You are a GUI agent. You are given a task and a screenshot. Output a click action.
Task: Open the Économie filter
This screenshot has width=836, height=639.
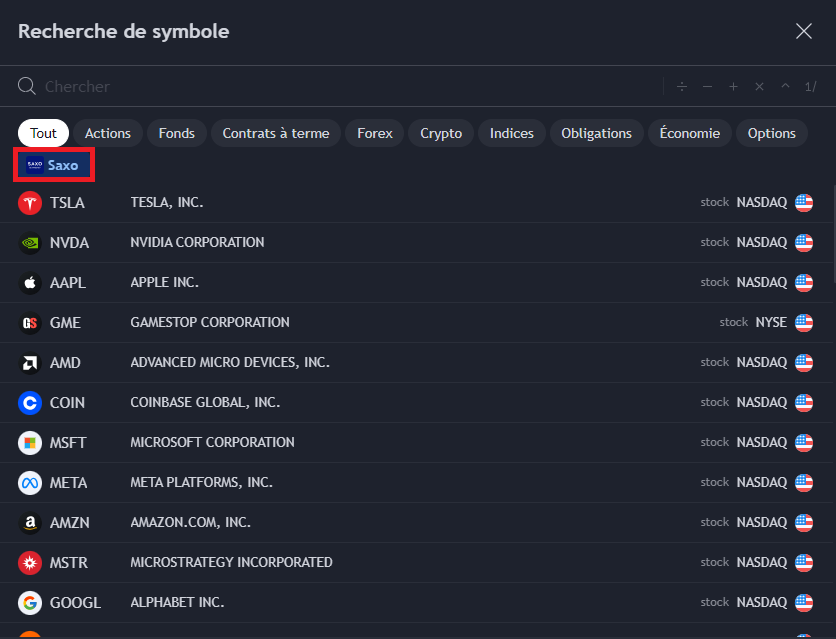689,133
